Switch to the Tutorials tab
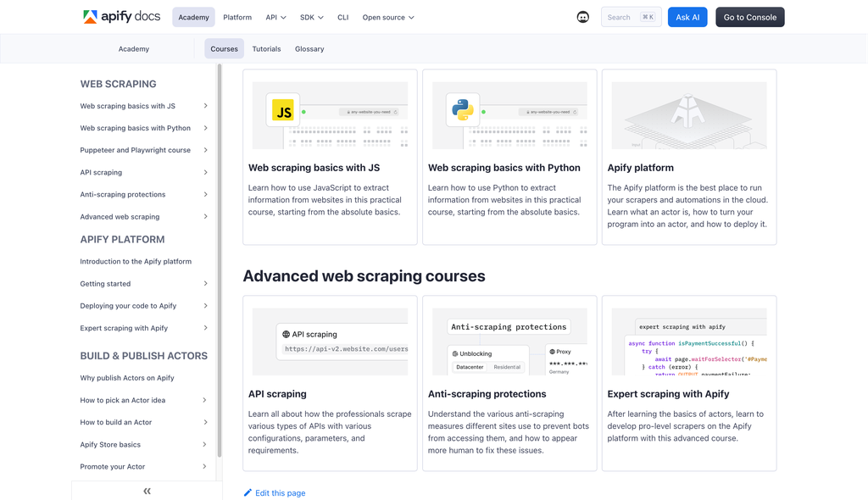868x500 pixels. pos(266,49)
